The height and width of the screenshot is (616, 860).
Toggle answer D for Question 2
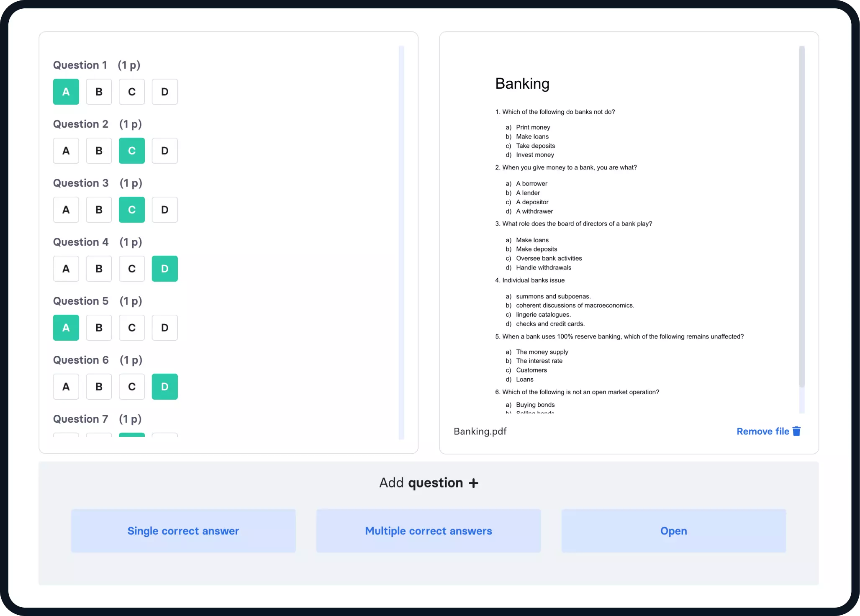(x=164, y=150)
